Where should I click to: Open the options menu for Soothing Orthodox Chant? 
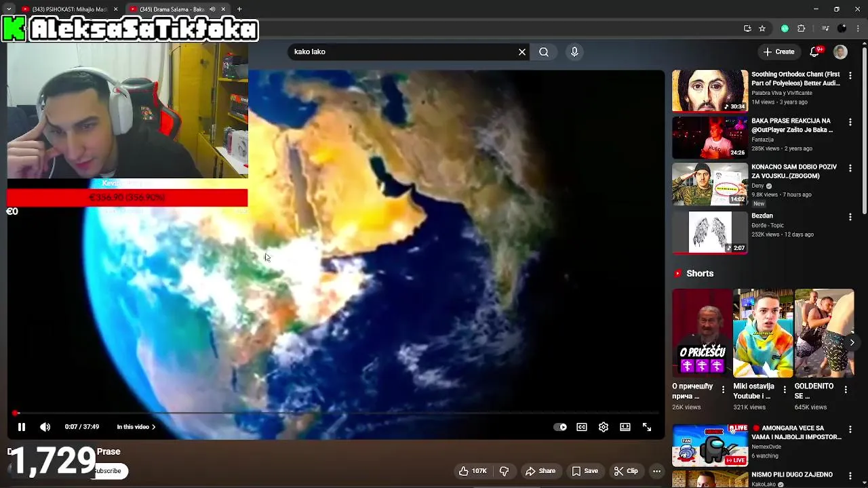pyautogui.click(x=850, y=76)
